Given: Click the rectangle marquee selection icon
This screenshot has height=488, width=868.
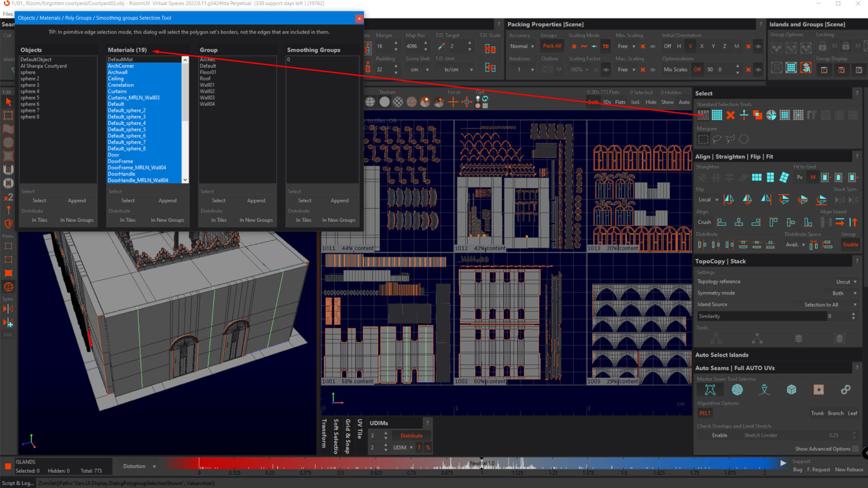Looking at the screenshot, I should 703,139.
